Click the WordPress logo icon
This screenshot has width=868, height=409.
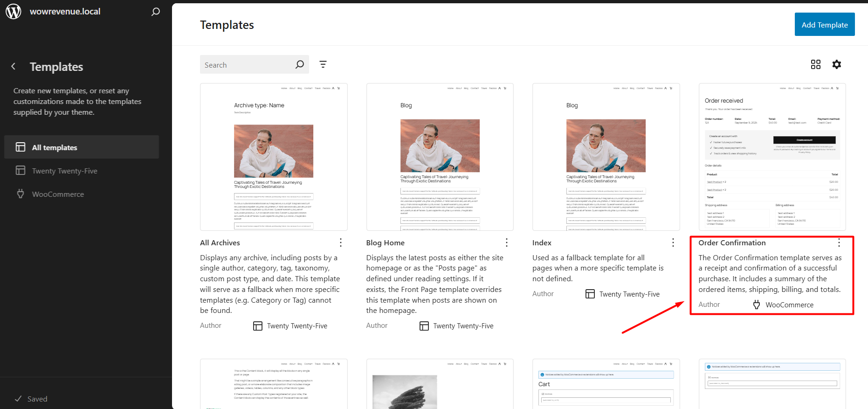point(14,11)
